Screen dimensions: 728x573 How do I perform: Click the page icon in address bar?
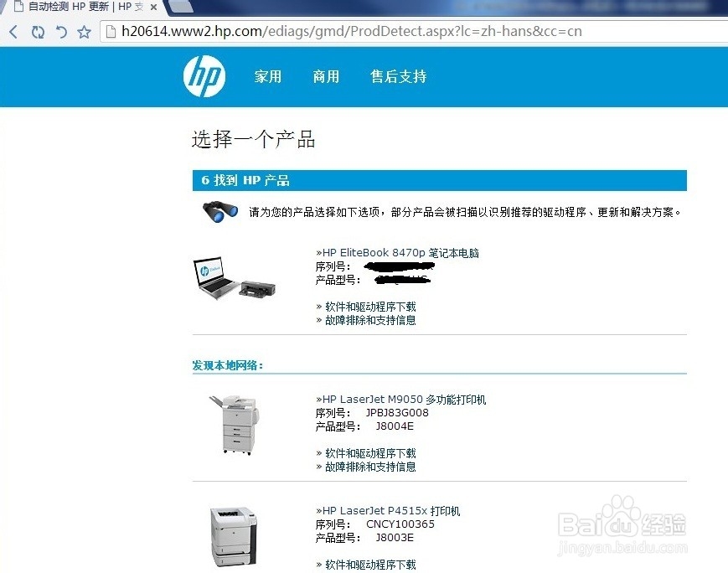(111, 32)
